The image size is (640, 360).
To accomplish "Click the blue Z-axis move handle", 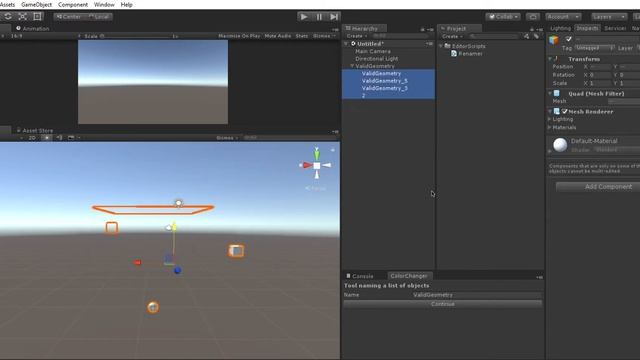I will point(177,270).
